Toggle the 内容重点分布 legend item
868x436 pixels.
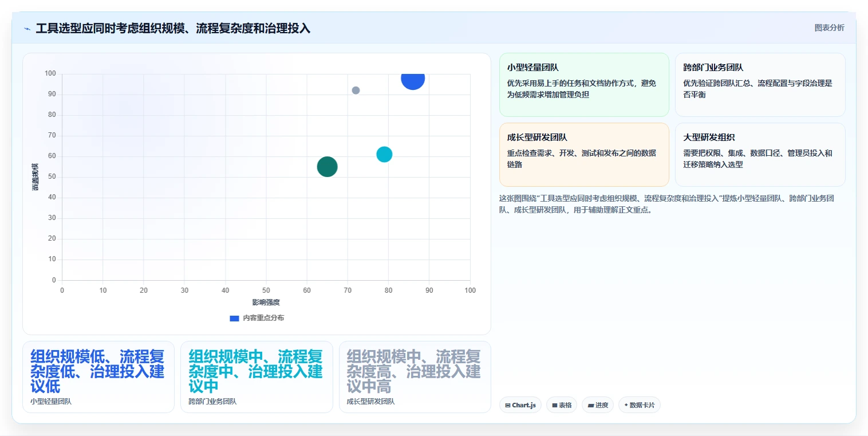click(257, 318)
